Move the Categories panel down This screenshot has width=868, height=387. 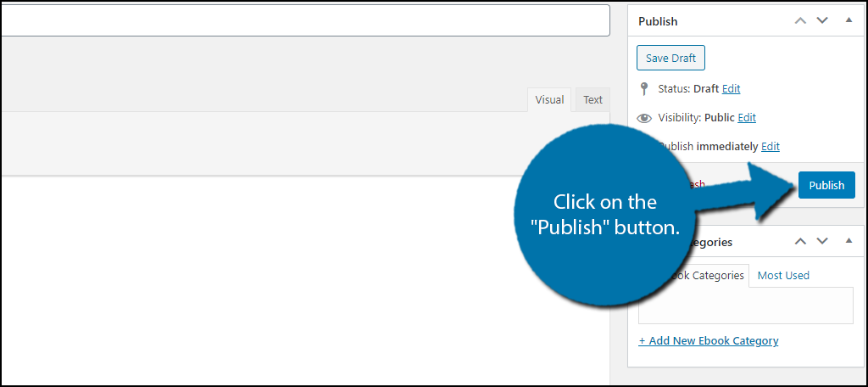tap(821, 241)
